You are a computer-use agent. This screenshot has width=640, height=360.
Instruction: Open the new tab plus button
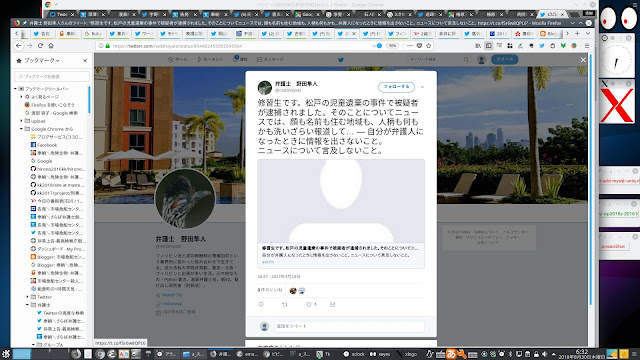click(x=577, y=33)
